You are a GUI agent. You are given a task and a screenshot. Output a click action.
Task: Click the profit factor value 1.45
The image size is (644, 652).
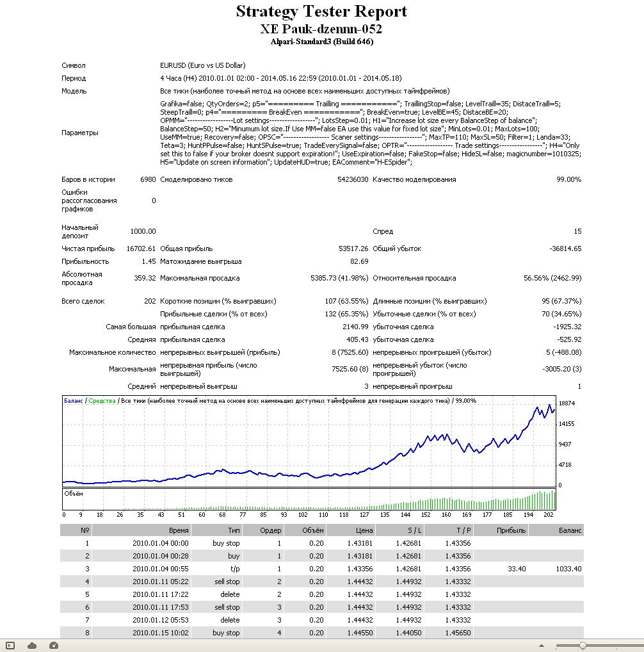pos(149,261)
